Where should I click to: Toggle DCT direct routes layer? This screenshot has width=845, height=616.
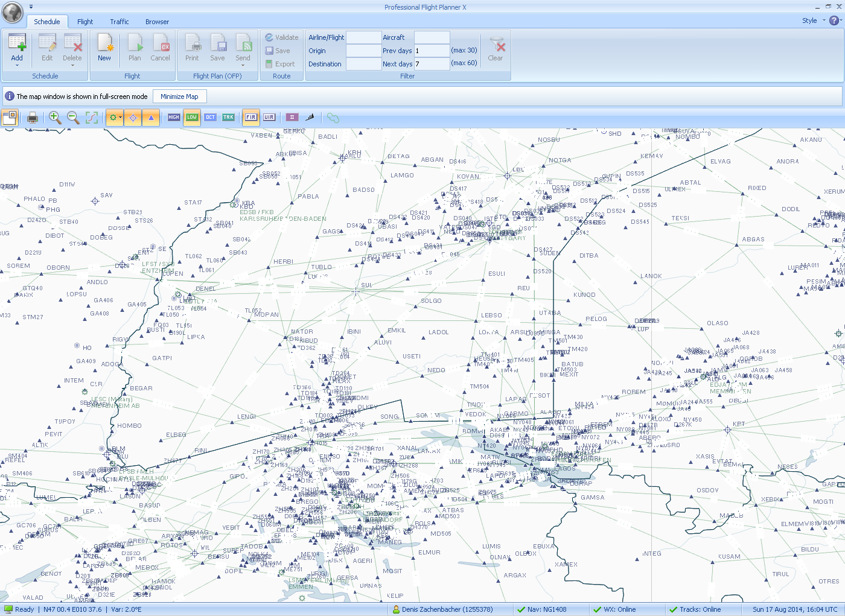click(210, 118)
